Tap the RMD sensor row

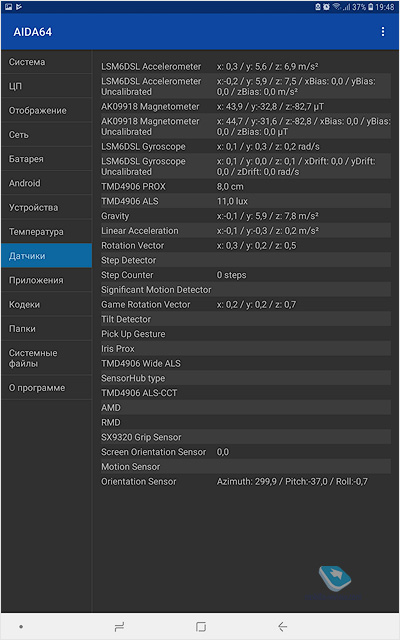coord(246,422)
